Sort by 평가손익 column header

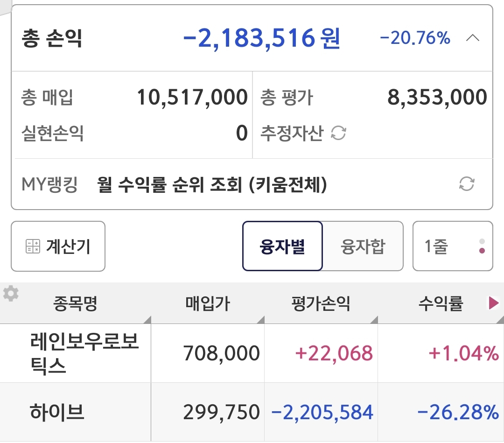(x=321, y=303)
